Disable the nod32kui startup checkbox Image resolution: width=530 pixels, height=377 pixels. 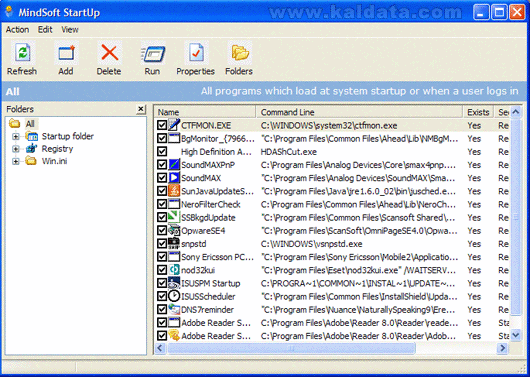pos(162,270)
